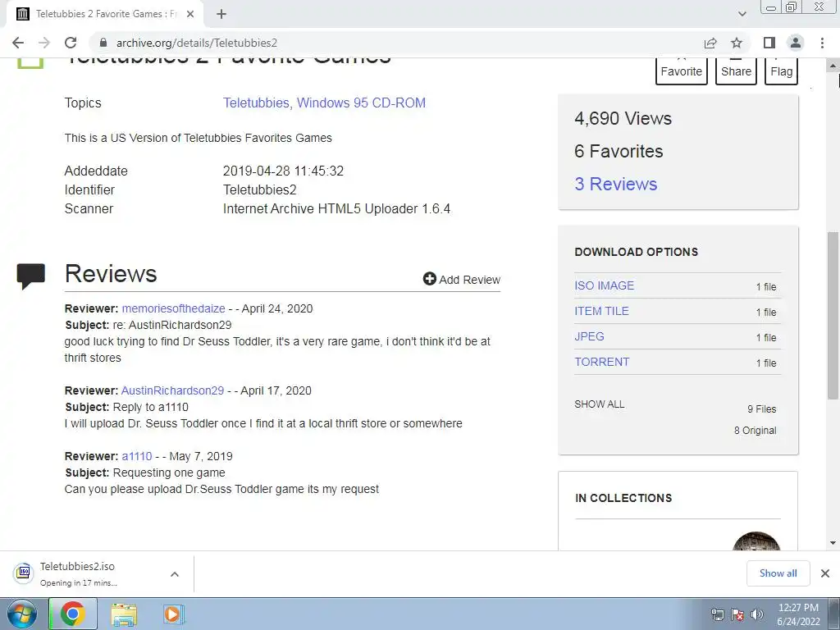
Task: Select the Teletubbies 2 Favorite Games tab
Action: 105,15
